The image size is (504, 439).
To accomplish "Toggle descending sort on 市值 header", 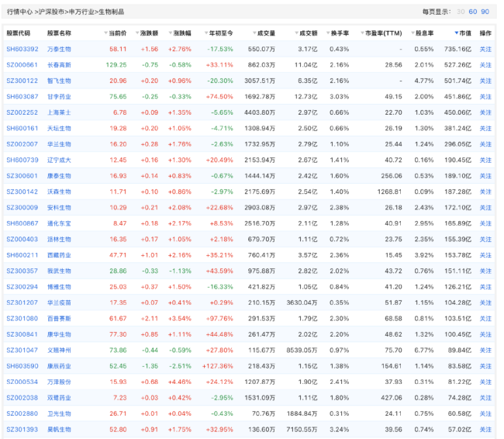I will 463,34.
